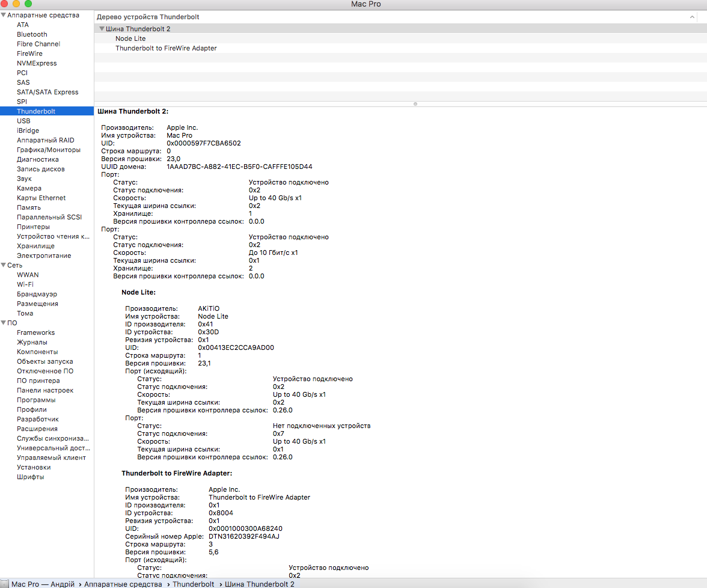
Task: Select Графика/Мониторы in the sidebar
Action: [49, 150]
